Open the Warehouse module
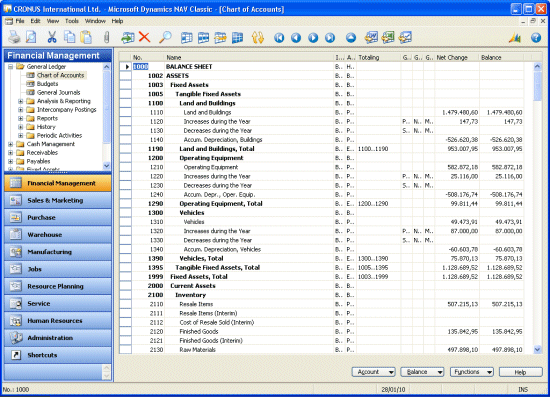Viewport: 550px width, 397px height. coord(58,235)
